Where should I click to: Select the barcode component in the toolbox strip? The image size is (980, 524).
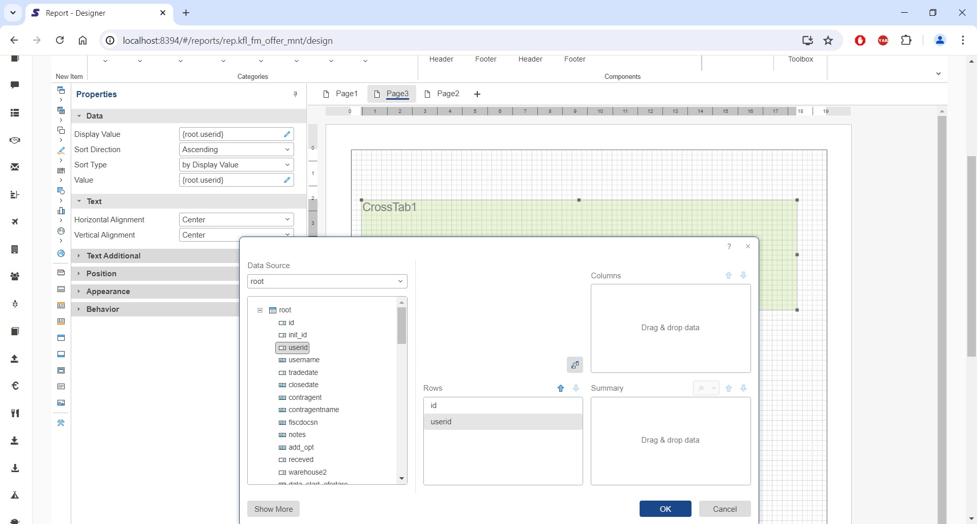(x=61, y=171)
